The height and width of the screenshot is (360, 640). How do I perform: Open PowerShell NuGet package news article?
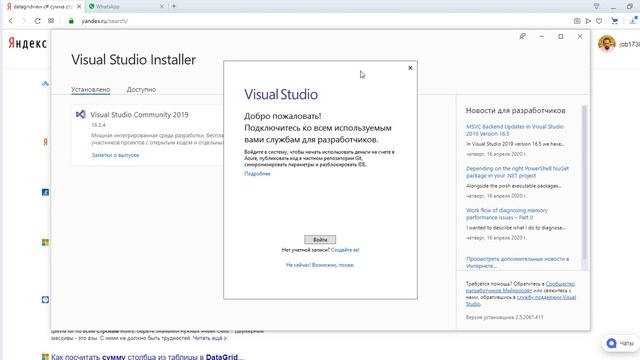(517, 172)
